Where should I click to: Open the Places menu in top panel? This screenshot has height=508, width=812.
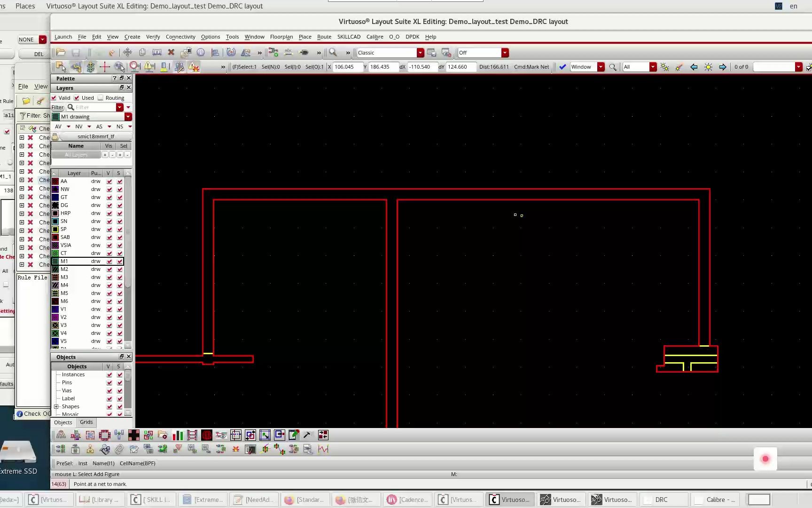click(x=25, y=6)
